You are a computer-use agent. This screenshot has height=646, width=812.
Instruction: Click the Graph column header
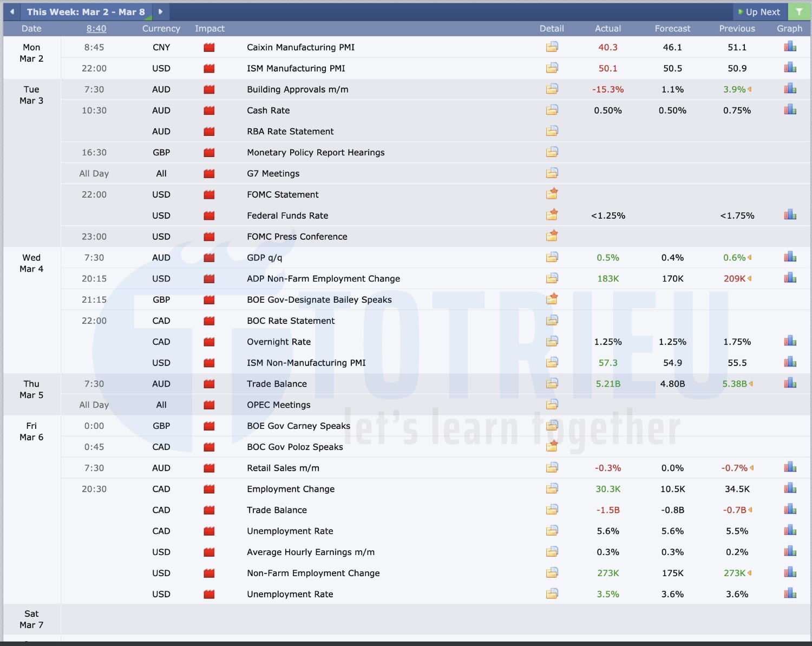coord(789,29)
